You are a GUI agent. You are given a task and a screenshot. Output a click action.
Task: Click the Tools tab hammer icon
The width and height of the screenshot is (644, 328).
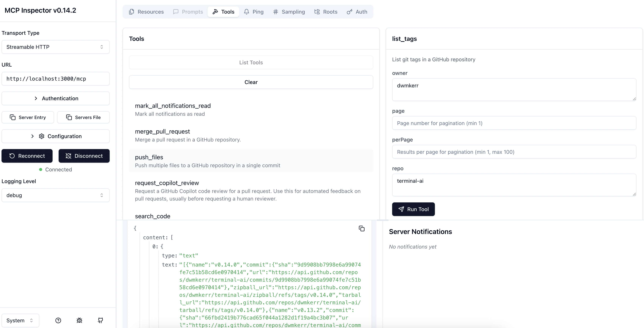[x=215, y=12]
